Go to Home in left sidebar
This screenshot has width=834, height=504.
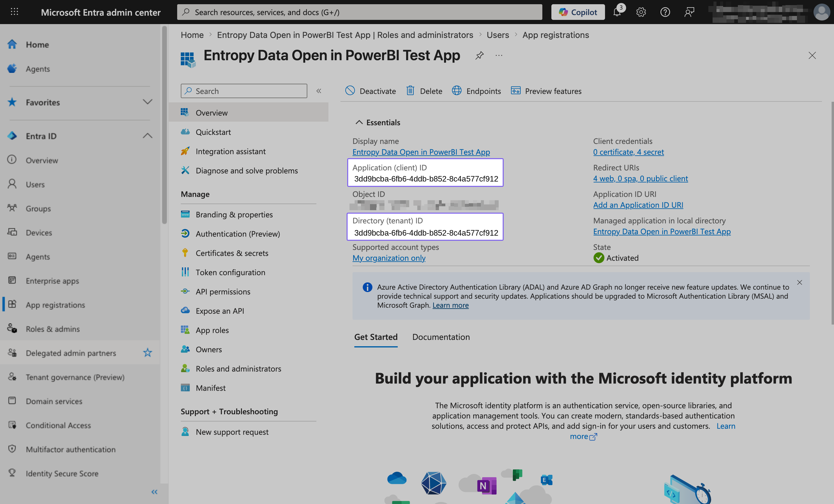[x=37, y=44]
